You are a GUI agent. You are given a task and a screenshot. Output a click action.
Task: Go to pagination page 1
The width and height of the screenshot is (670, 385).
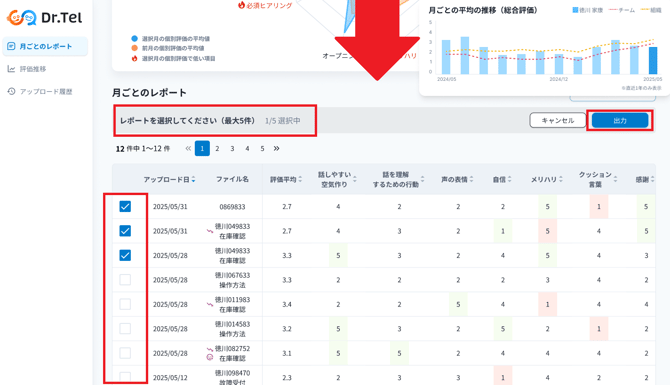pyautogui.click(x=202, y=148)
